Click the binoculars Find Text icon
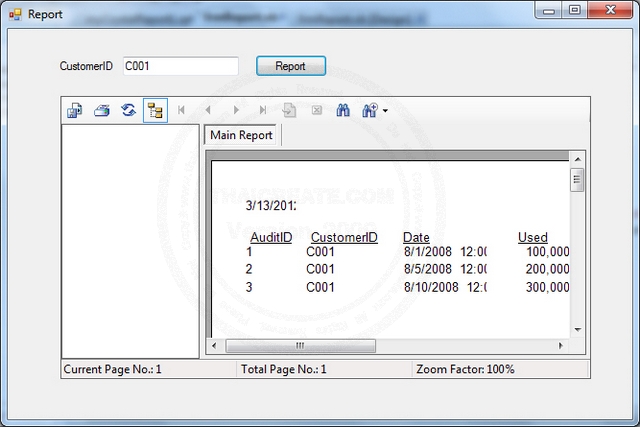 [x=343, y=111]
